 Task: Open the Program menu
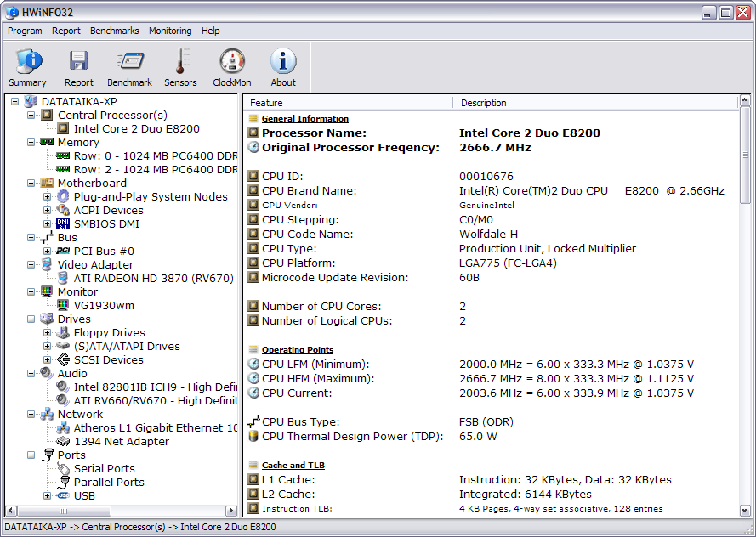[x=25, y=31]
